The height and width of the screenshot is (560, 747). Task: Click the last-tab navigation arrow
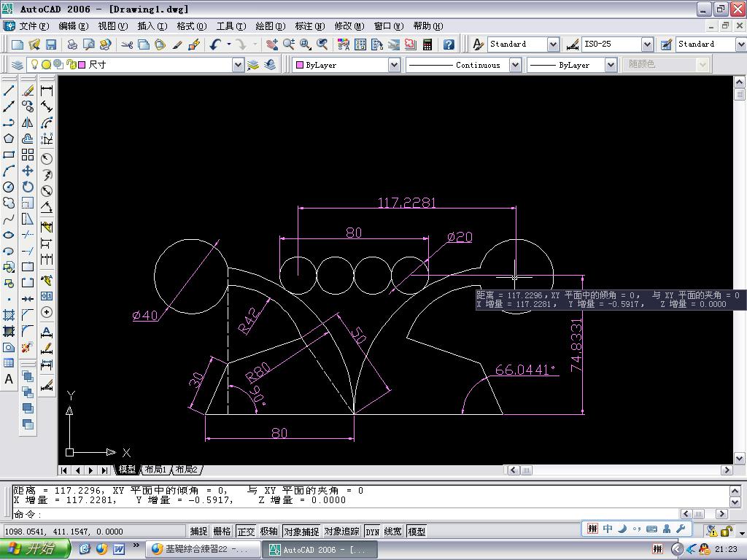104,470
